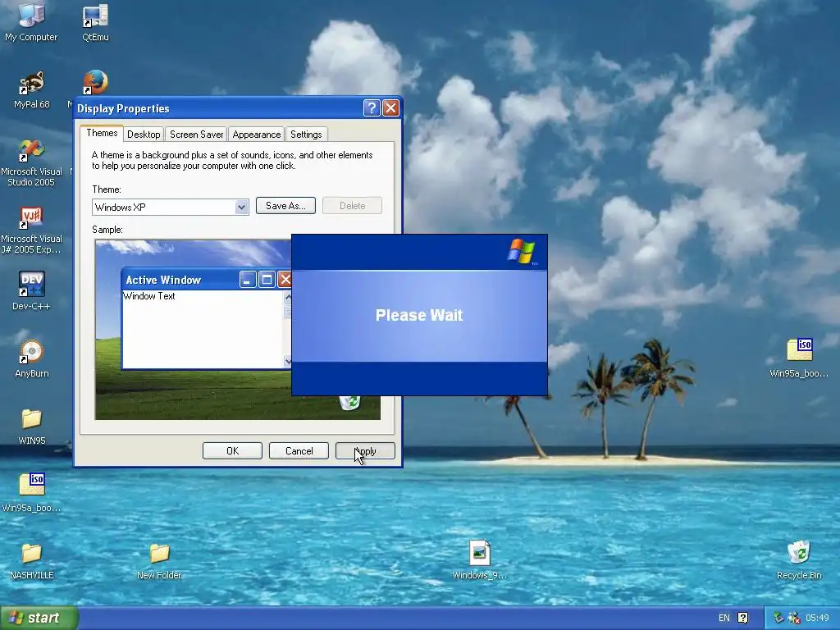Screen dimensions: 840x630
Task: Go to the Appearance tab
Action: (x=256, y=134)
